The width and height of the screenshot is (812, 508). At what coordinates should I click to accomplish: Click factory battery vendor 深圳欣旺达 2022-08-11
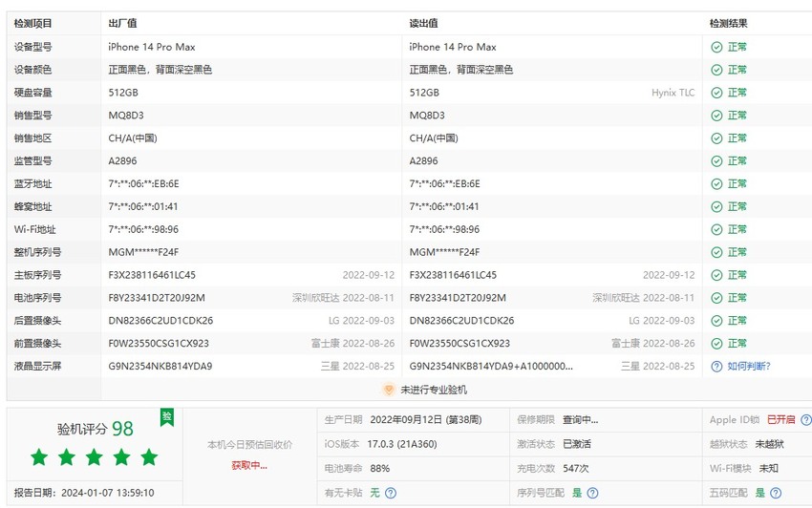[x=343, y=298]
